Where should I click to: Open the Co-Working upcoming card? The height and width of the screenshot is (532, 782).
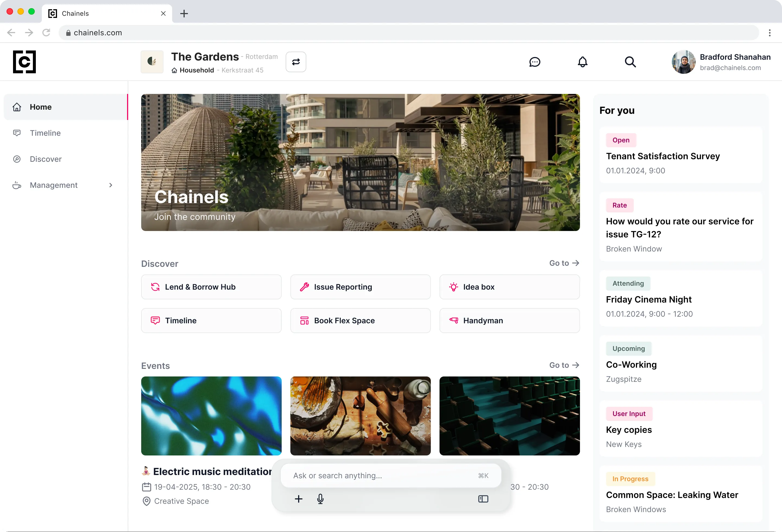[x=680, y=363]
